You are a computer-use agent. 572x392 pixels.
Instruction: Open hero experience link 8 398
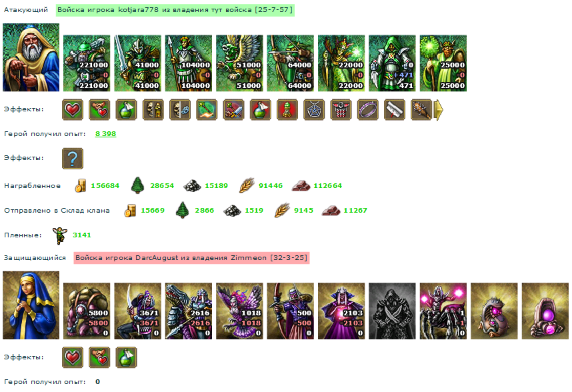[105, 134]
